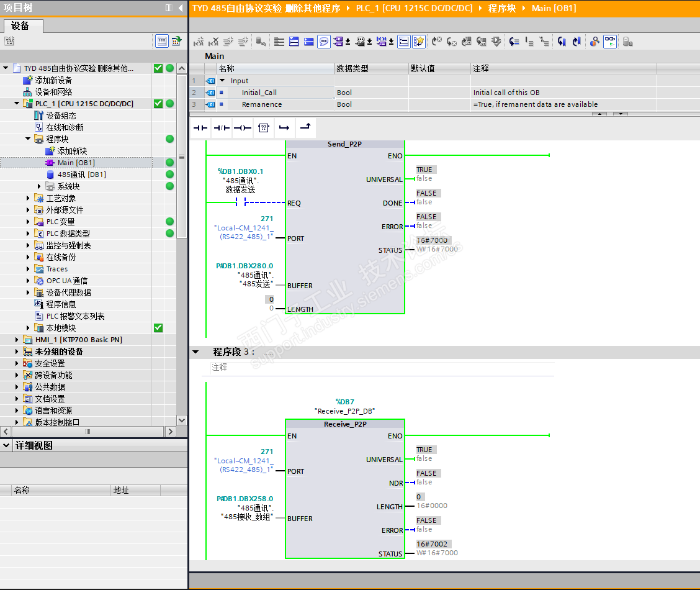
Task: Collapse the TYD 485 project node
Action: coord(6,68)
